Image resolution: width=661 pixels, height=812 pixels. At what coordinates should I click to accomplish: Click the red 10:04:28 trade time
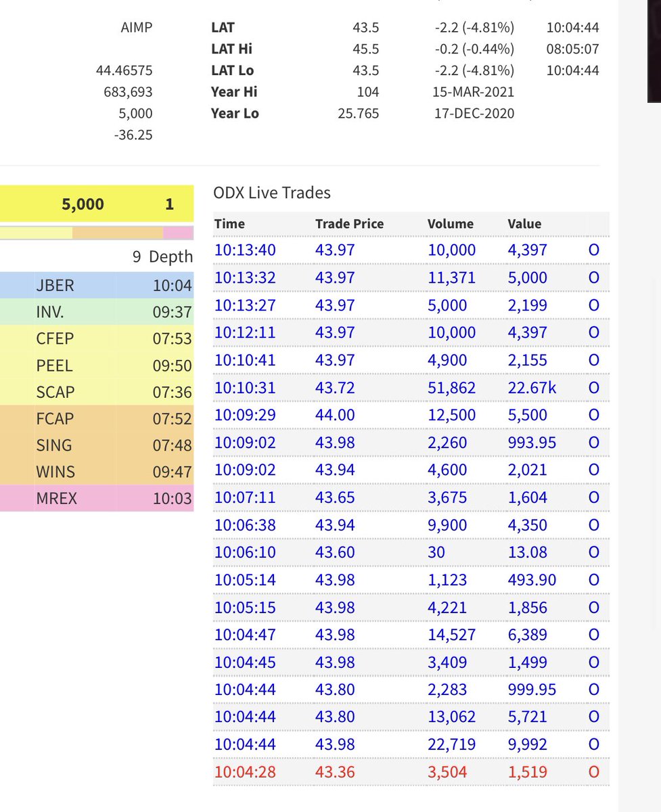click(245, 772)
